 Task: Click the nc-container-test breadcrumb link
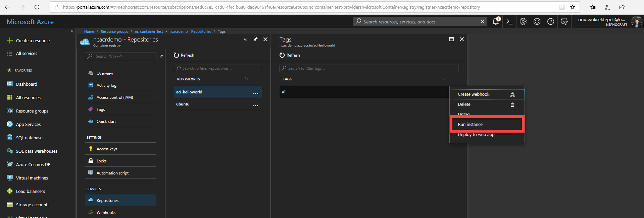[x=149, y=31]
